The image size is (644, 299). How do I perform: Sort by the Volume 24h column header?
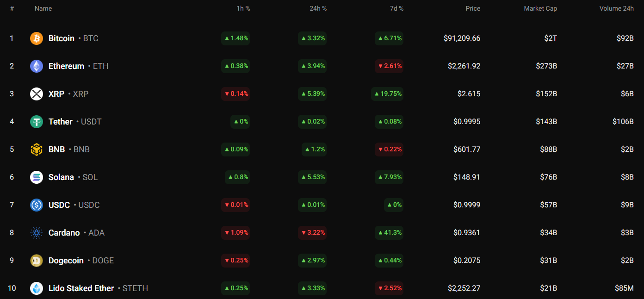tap(616, 8)
